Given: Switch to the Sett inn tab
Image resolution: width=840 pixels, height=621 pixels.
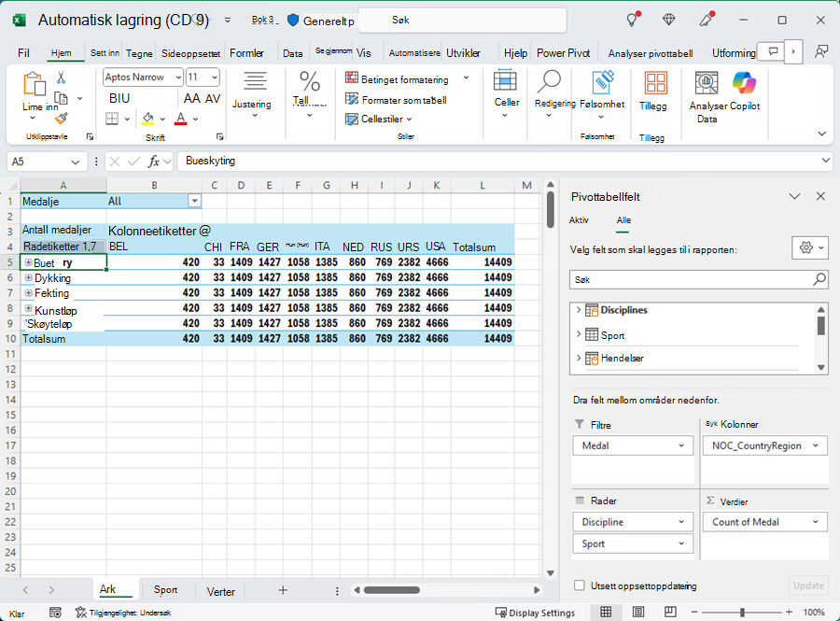Looking at the screenshot, I should tap(105, 52).
